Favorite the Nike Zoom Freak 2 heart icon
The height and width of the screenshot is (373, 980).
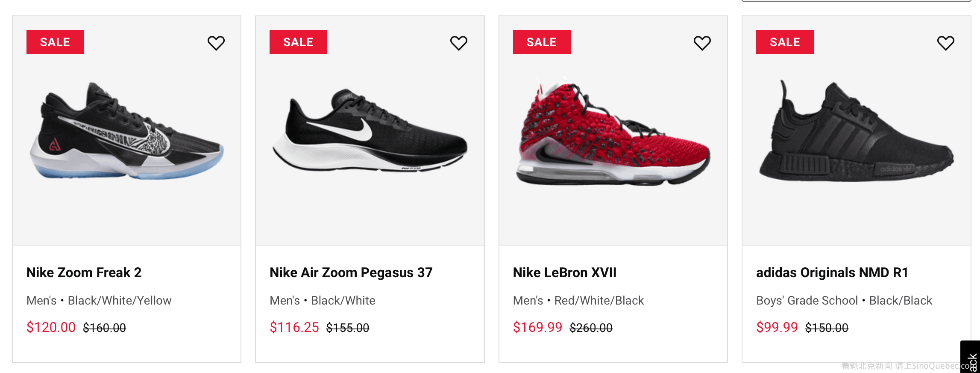point(216,43)
